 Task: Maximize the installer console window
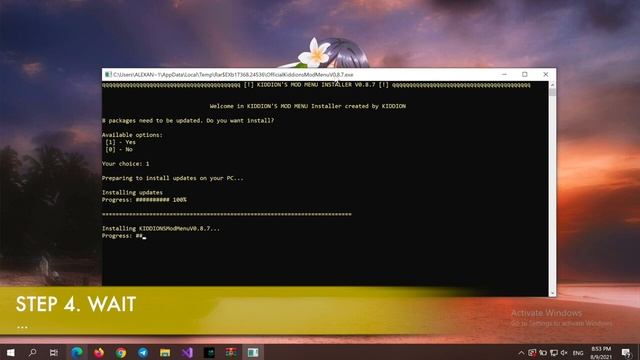point(524,74)
